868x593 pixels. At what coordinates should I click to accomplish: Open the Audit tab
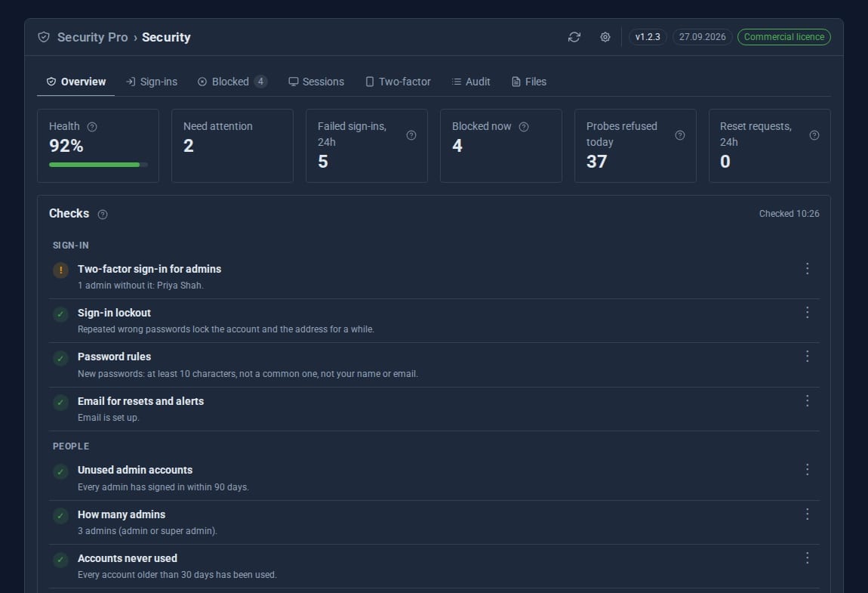[x=471, y=82]
